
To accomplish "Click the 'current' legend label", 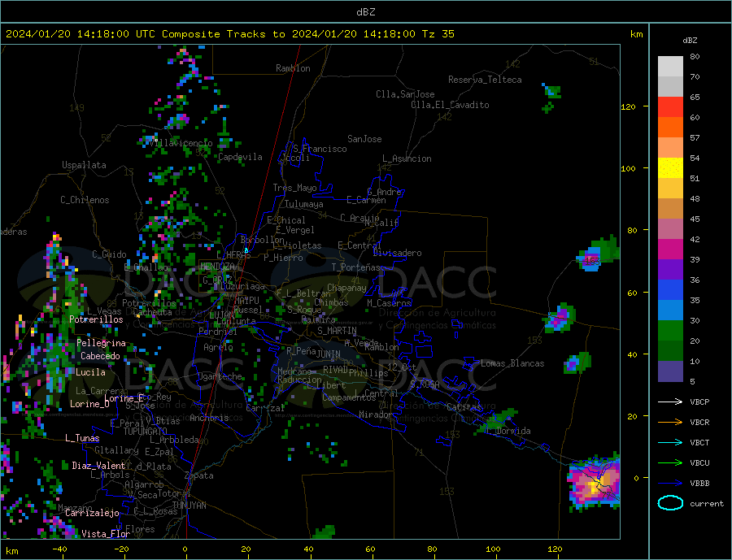I will 707,504.
